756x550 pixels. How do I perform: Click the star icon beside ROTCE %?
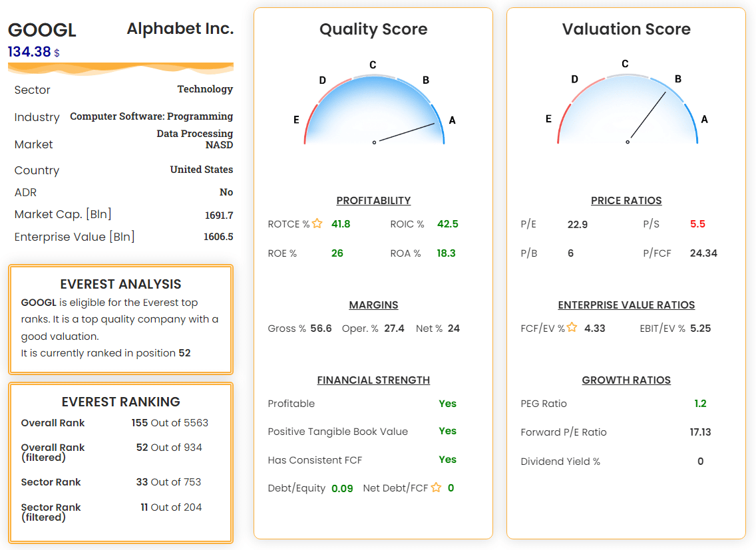[x=317, y=223]
